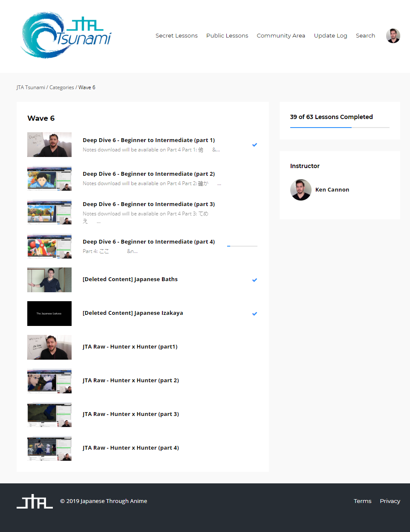The width and height of the screenshot is (410, 532).
Task: Click completed checkmark for Japanese Baths
Action: [254, 280]
